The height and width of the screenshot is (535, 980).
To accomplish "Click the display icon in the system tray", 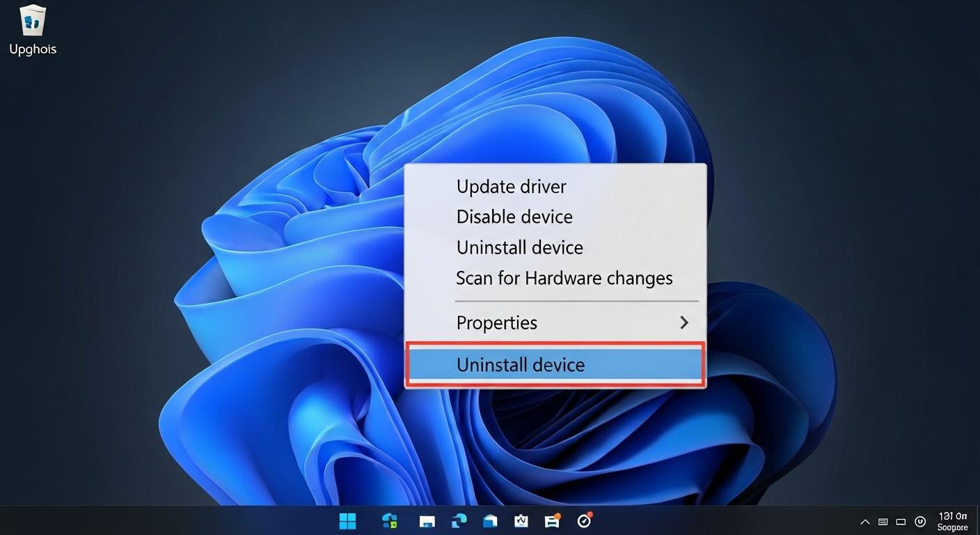I will pyautogui.click(x=901, y=521).
